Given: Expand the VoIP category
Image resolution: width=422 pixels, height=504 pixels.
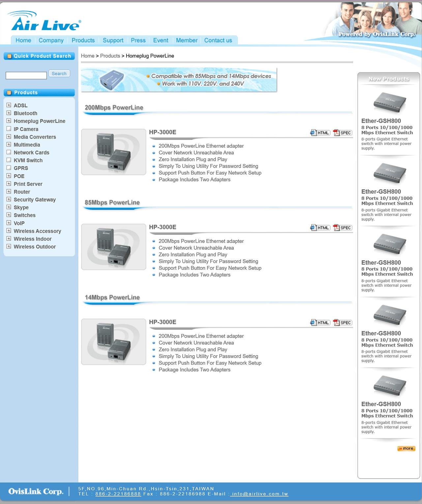Looking at the screenshot, I should (9, 223).
